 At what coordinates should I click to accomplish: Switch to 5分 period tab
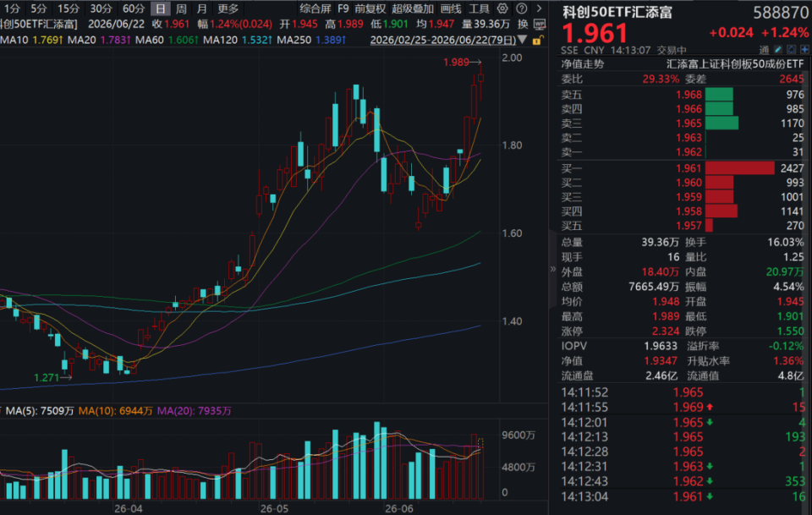38,8
